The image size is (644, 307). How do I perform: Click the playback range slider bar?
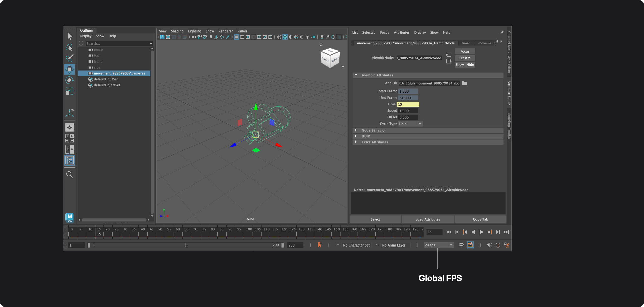coord(186,245)
